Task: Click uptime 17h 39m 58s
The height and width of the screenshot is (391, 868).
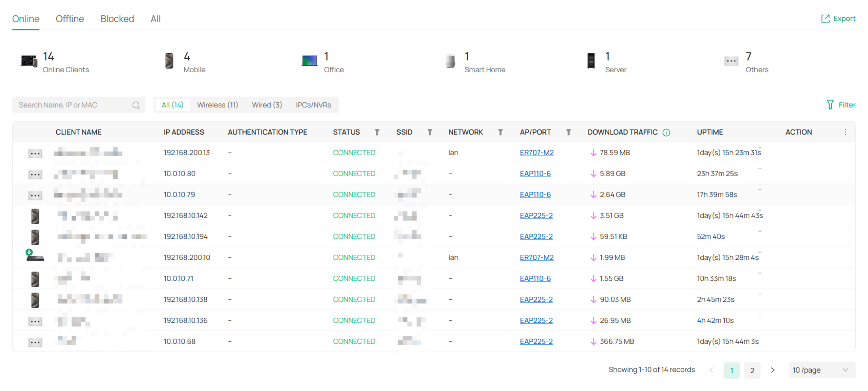Action: [x=717, y=194]
